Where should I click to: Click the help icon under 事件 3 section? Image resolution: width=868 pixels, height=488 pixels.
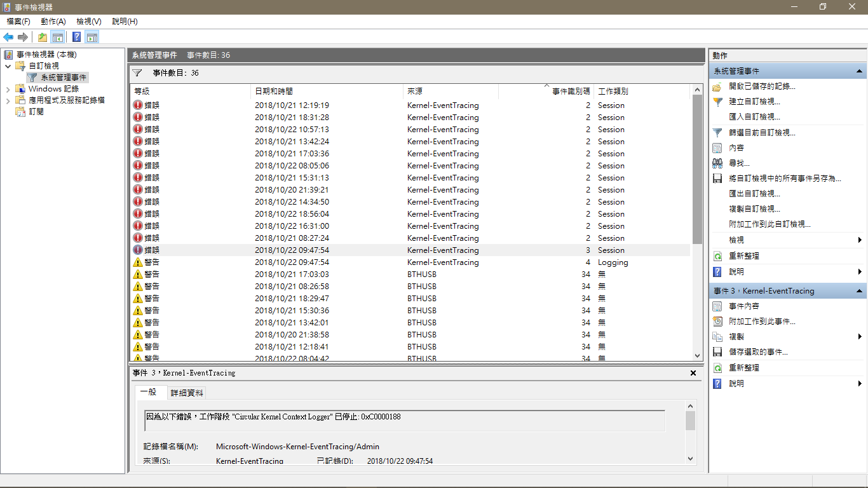(717, 384)
